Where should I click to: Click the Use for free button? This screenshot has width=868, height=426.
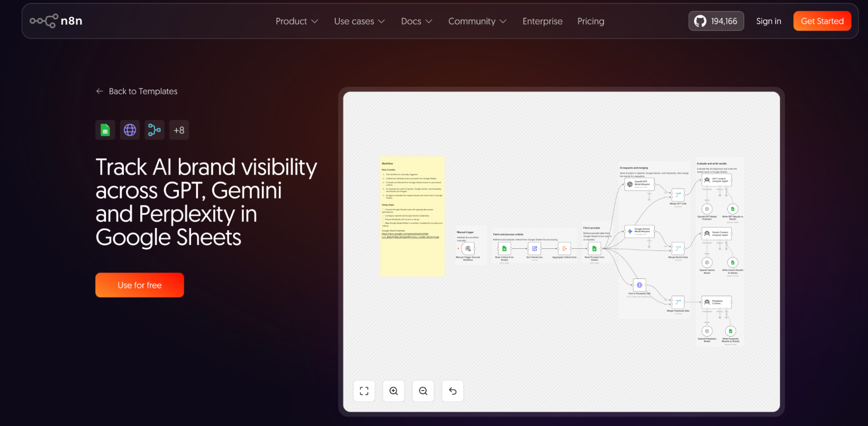[139, 285]
